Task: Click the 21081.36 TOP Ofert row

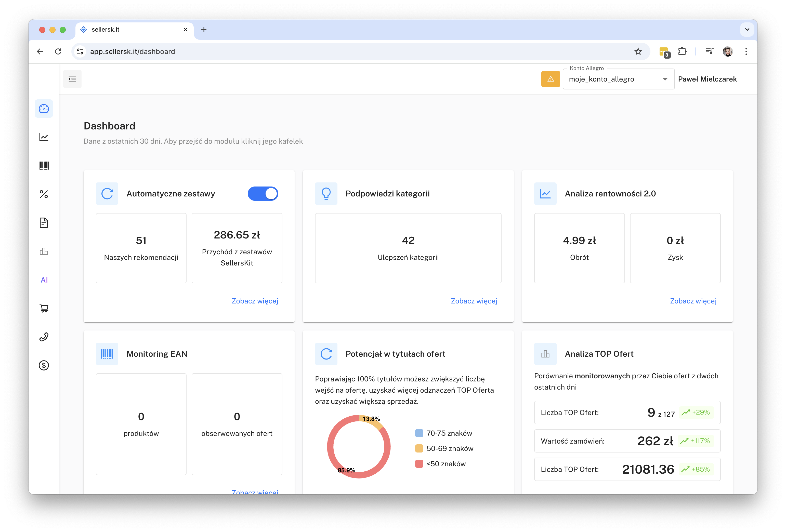Action: pos(627,469)
